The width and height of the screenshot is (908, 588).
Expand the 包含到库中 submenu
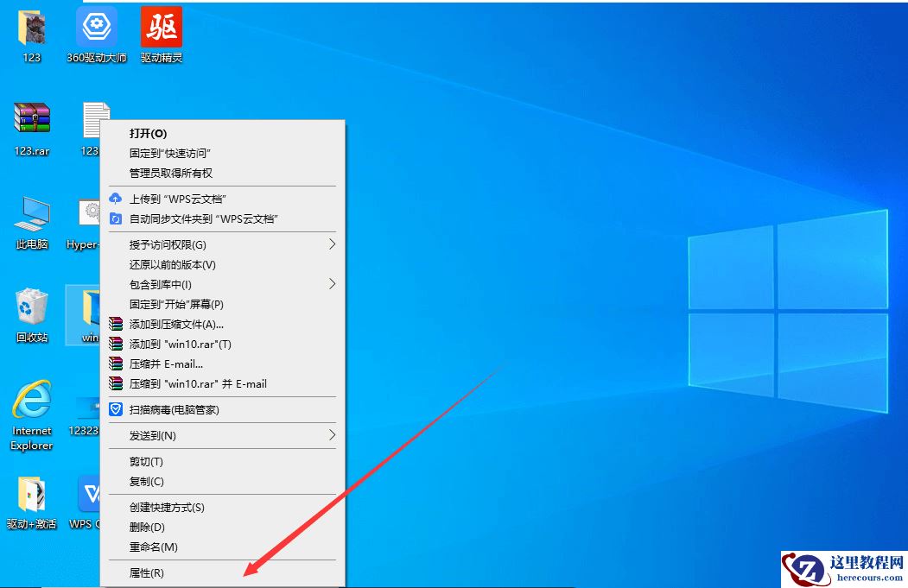[x=160, y=284]
